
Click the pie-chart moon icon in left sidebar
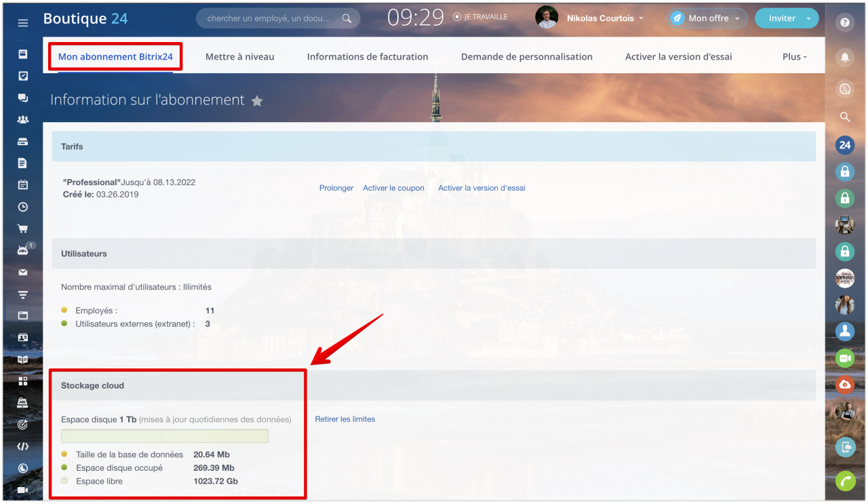22,468
